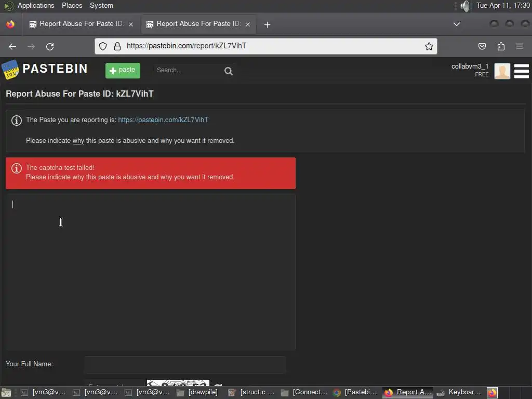Screen dimensions: 532x399
Task: Click the search magnifier icon on Pastebin
Action: pos(229,71)
